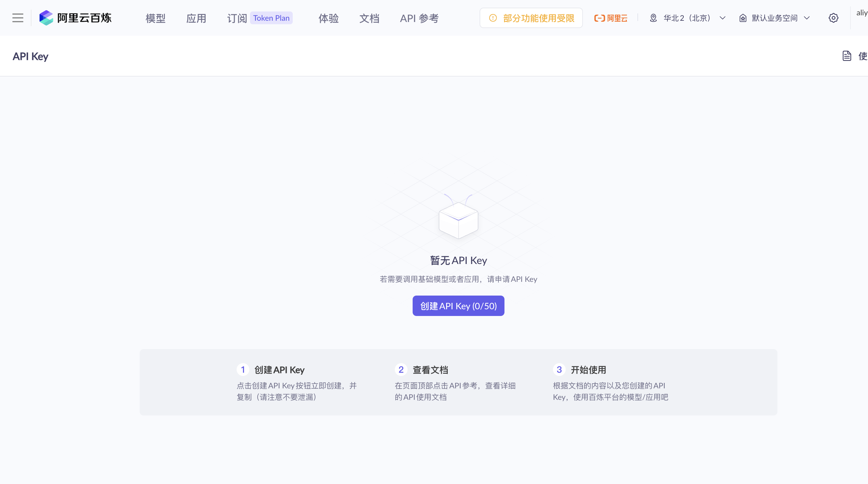Screen dimensions: 868x484
Task: Open the 文档 menu
Action: click(x=369, y=18)
